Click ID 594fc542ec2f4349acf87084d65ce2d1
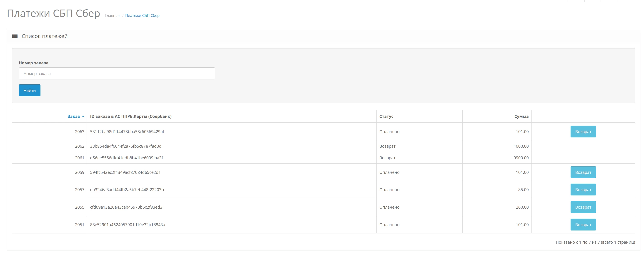644x258 pixels. click(125, 172)
